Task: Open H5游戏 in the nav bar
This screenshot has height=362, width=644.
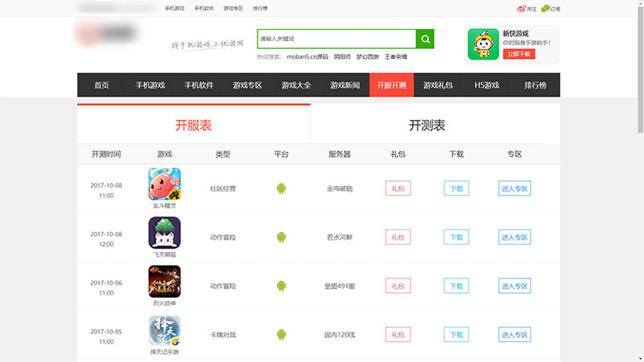Action: pos(487,85)
